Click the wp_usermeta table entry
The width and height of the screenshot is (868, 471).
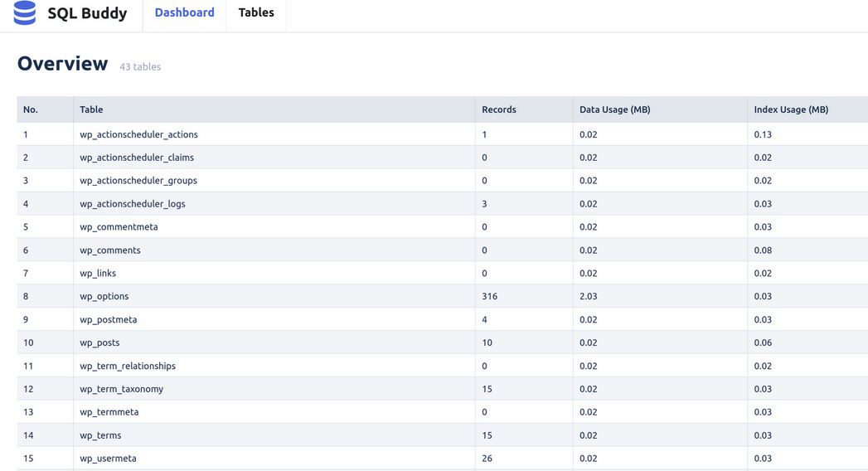(x=108, y=459)
